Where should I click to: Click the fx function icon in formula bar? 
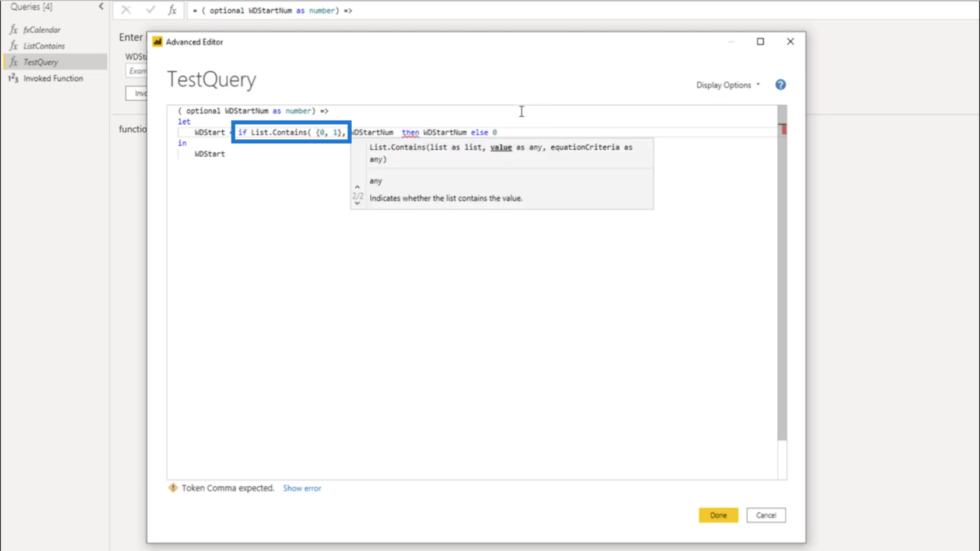(173, 10)
